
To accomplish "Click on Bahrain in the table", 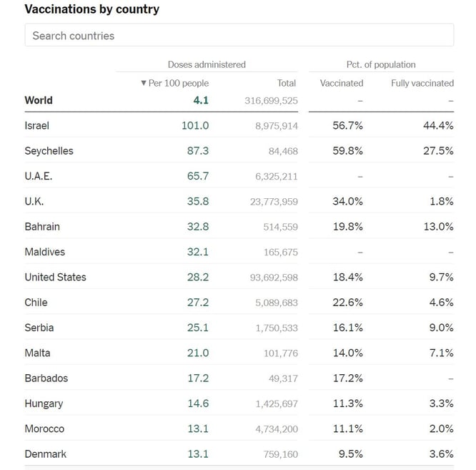I will 42,227.
